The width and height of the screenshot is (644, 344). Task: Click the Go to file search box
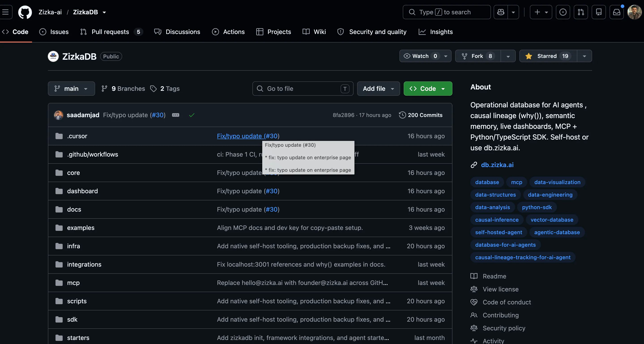point(303,88)
